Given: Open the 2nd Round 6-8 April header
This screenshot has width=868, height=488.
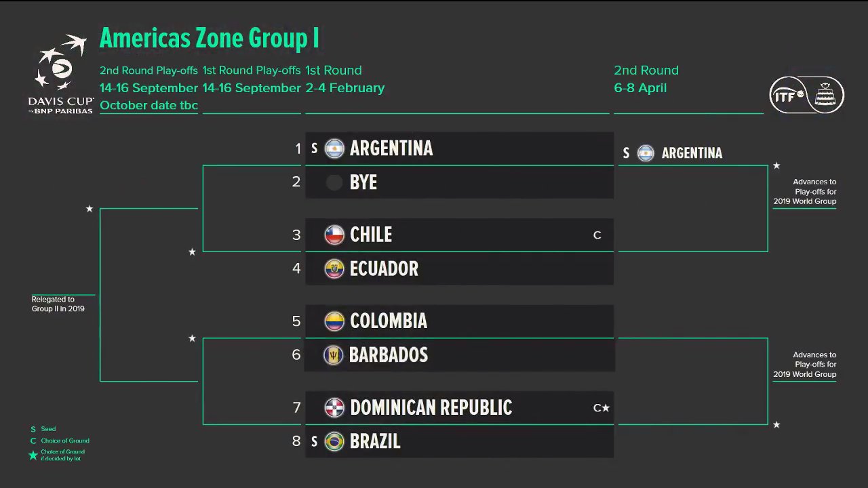Looking at the screenshot, I should (646, 79).
